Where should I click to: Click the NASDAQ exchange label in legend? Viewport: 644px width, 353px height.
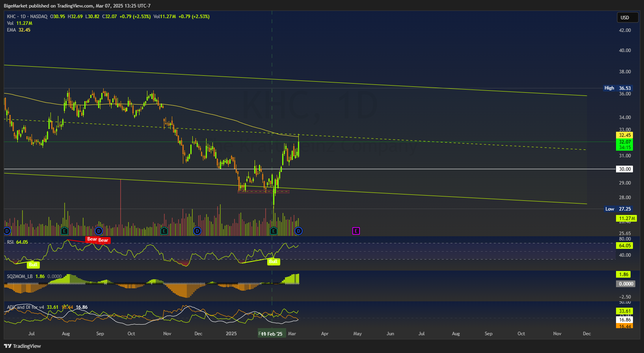click(x=39, y=17)
